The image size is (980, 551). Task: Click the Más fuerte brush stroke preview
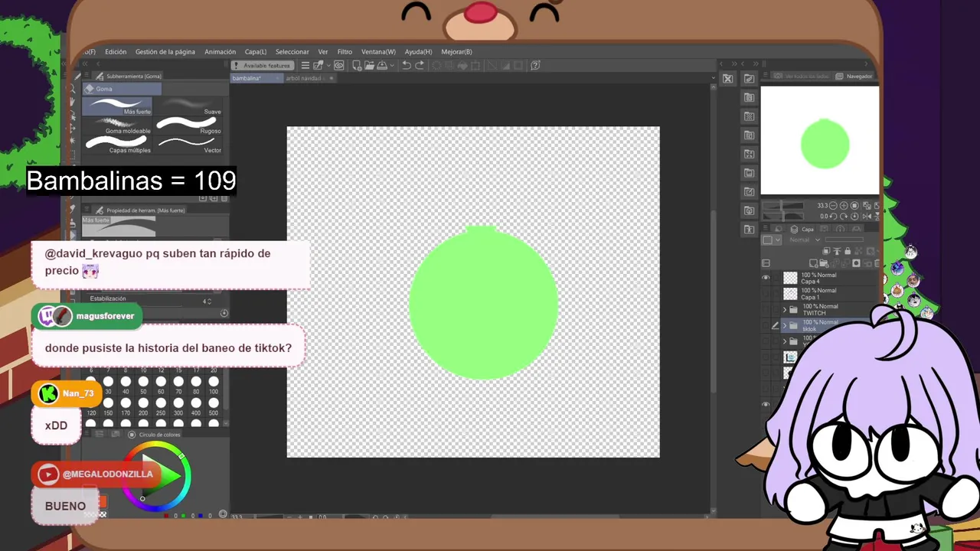(119, 227)
